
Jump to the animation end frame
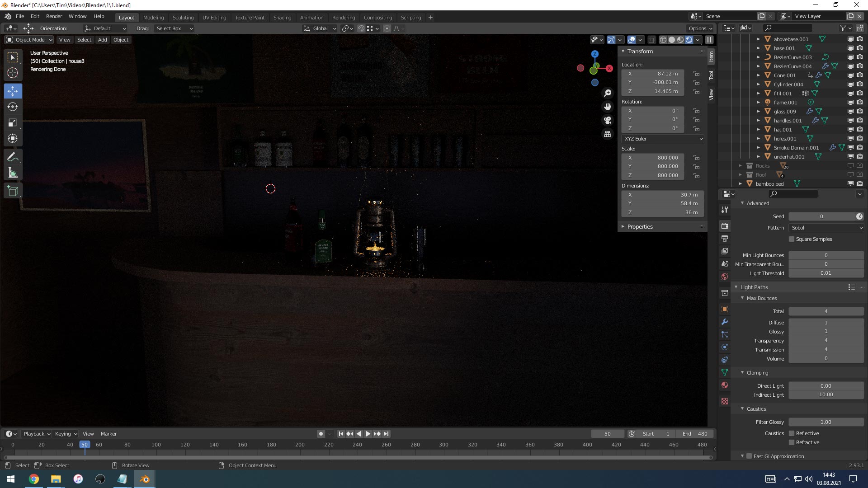(x=386, y=434)
